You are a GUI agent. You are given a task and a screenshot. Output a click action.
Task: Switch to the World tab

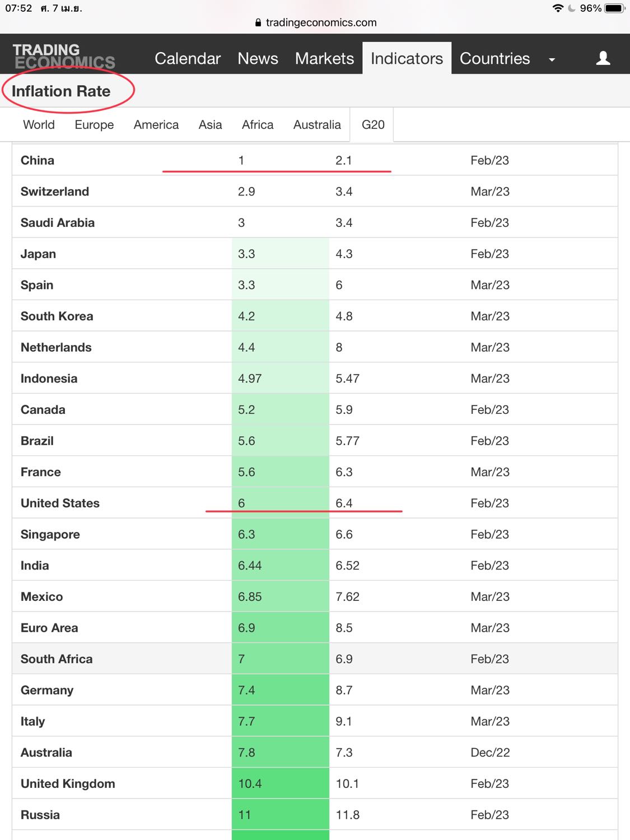39,124
